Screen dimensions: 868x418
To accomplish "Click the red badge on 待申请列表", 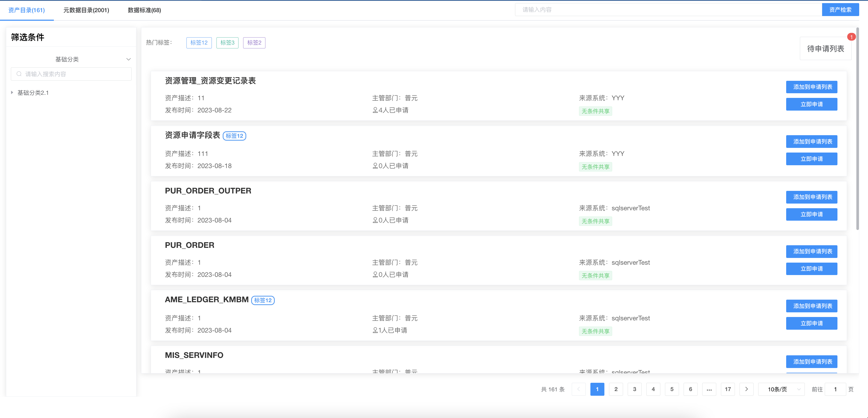I will [851, 37].
